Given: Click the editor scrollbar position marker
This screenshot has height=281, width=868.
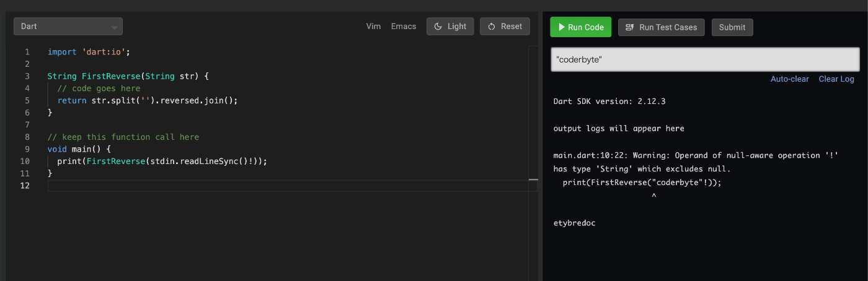Looking at the screenshot, I should point(533,179).
